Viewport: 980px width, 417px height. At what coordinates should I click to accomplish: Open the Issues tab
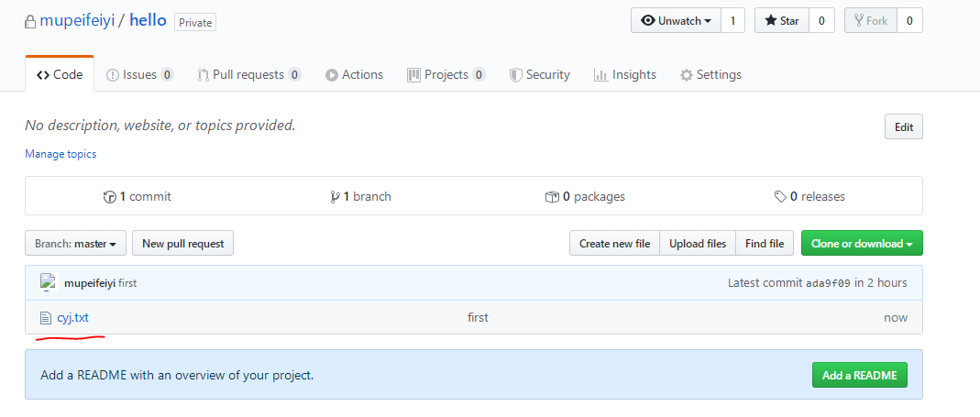point(140,75)
